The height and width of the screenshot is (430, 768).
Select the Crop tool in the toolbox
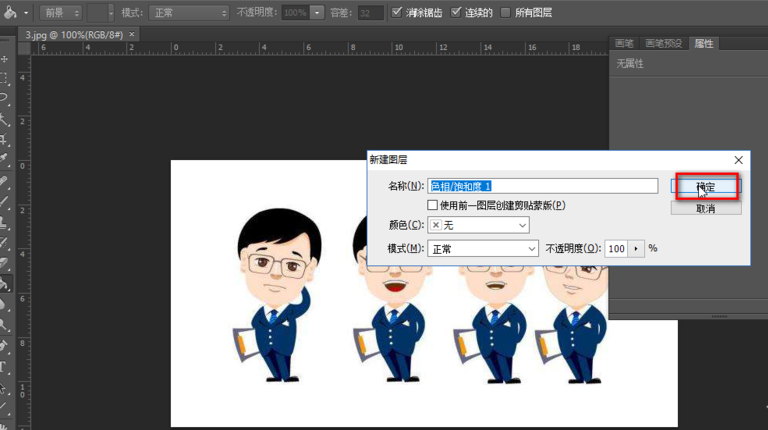pyautogui.click(x=5, y=139)
